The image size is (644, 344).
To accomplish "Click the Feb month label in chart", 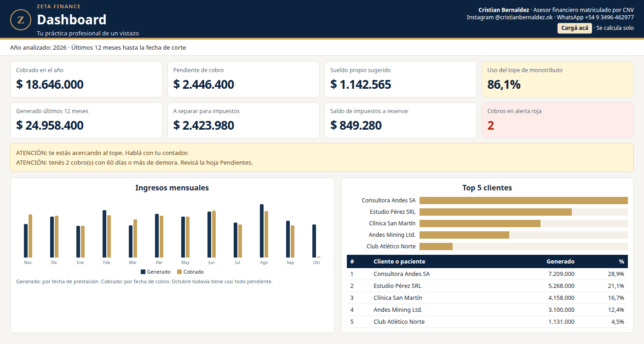I will [107, 263].
